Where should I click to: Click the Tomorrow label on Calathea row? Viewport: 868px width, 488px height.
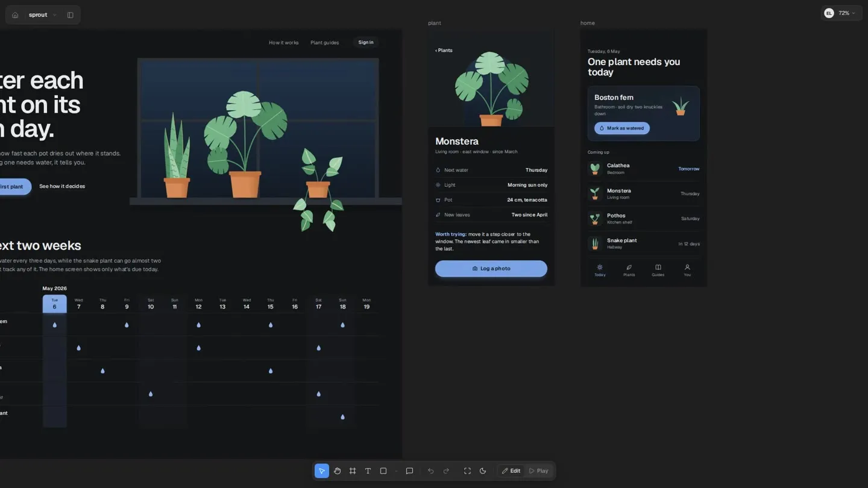click(x=689, y=169)
